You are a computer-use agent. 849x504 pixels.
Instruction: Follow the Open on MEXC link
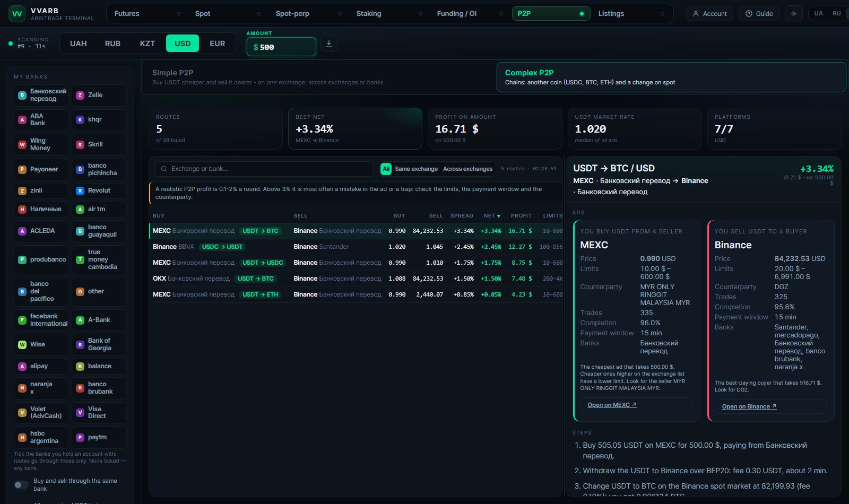[x=612, y=405]
